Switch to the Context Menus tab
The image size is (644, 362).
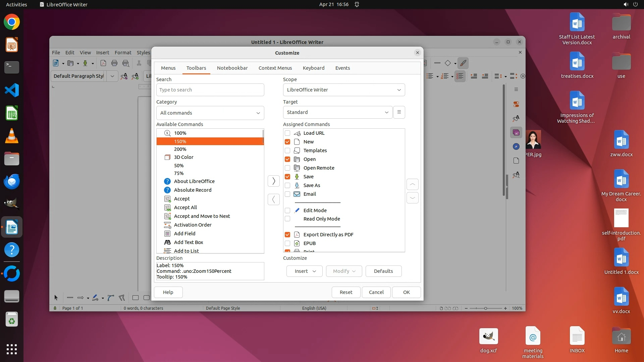(275, 68)
